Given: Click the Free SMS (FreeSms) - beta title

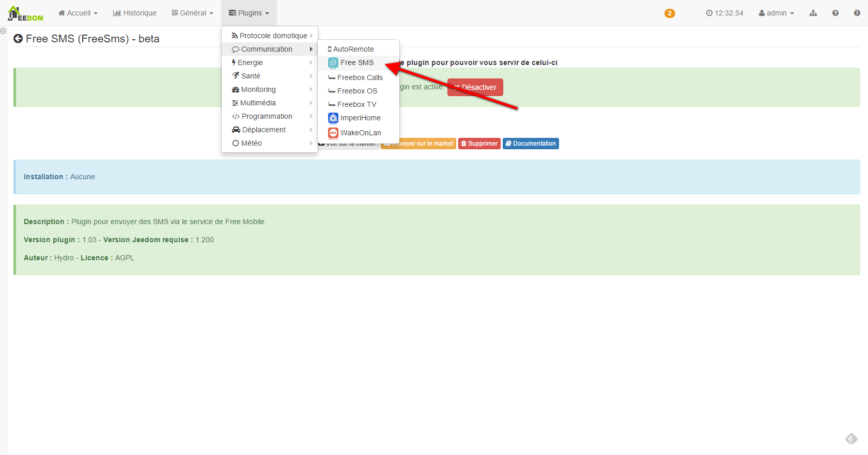Looking at the screenshot, I should coord(92,39).
